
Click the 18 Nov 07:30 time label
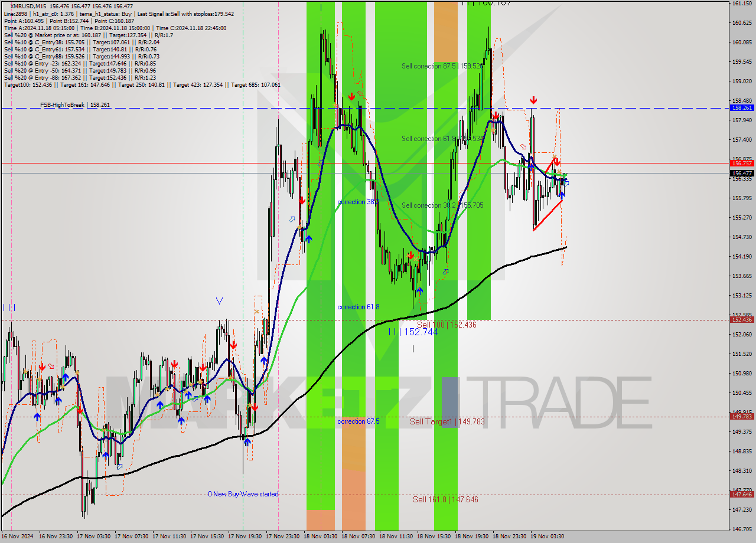359,537
